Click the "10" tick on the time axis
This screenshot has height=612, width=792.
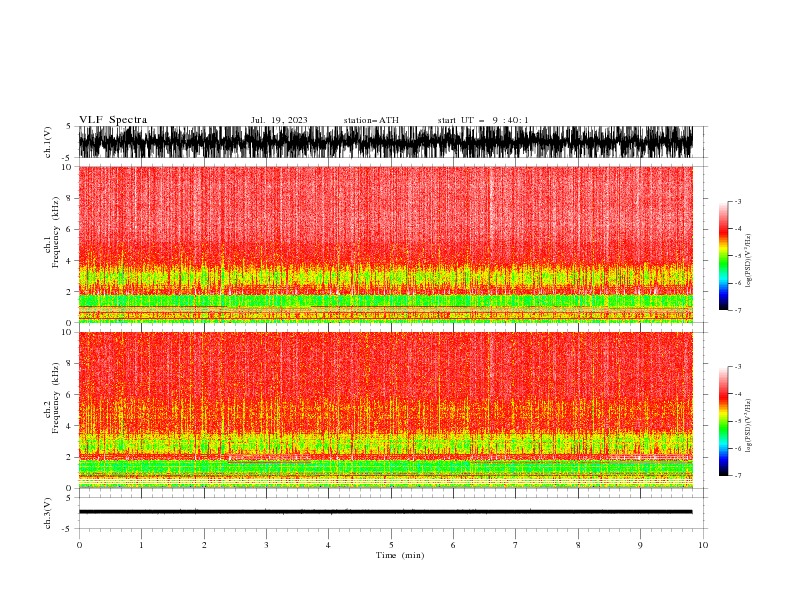703,545
